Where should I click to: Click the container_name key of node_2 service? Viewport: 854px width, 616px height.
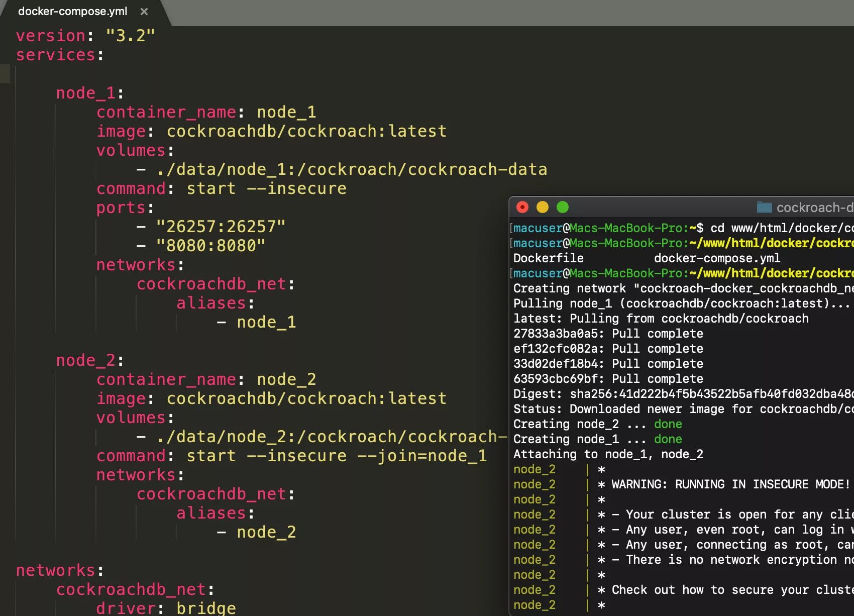tap(166, 379)
